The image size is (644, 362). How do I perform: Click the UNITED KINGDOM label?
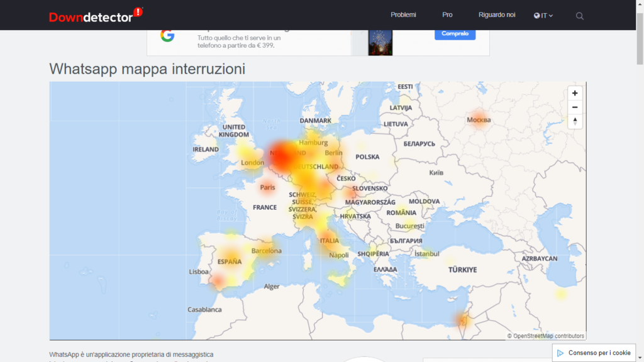[234, 131]
